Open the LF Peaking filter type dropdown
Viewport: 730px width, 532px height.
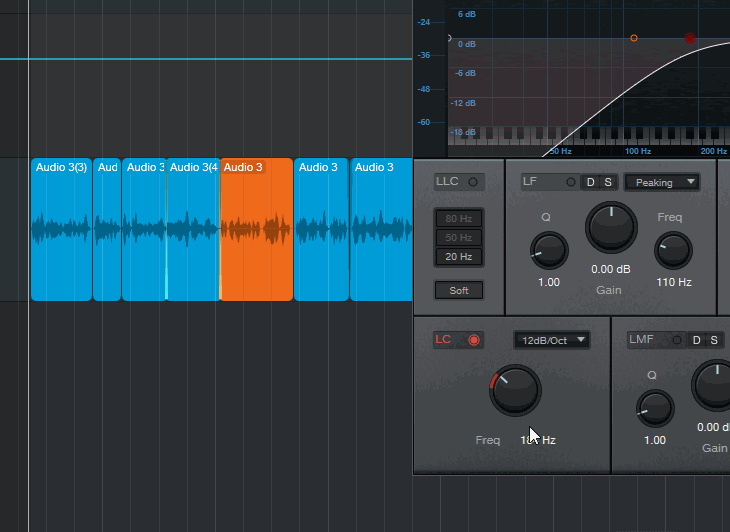[x=661, y=182]
